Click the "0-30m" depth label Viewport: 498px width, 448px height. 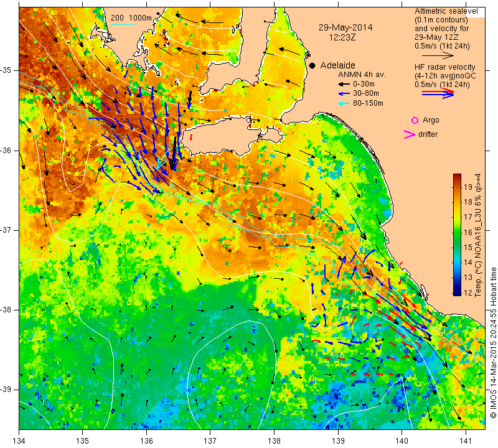pyautogui.click(x=364, y=84)
